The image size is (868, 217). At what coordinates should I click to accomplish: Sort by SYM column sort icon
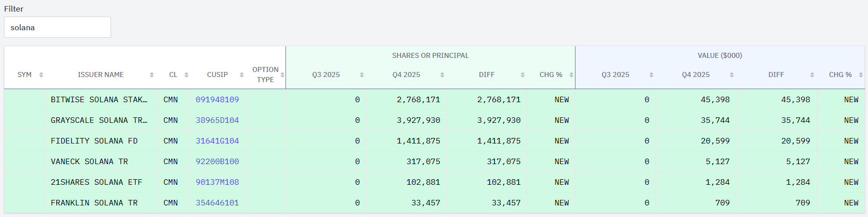click(41, 75)
